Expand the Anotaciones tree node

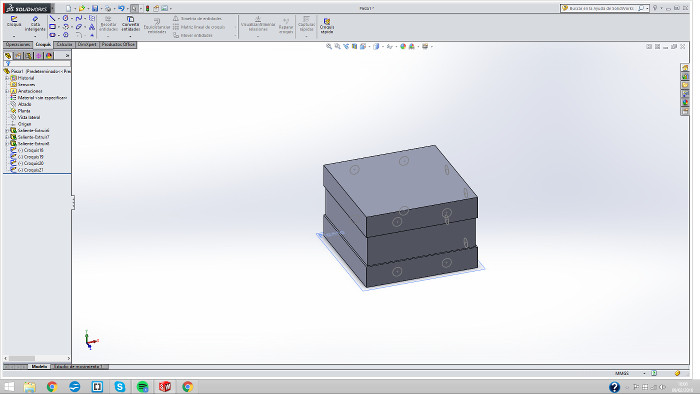[x=7, y=91]
